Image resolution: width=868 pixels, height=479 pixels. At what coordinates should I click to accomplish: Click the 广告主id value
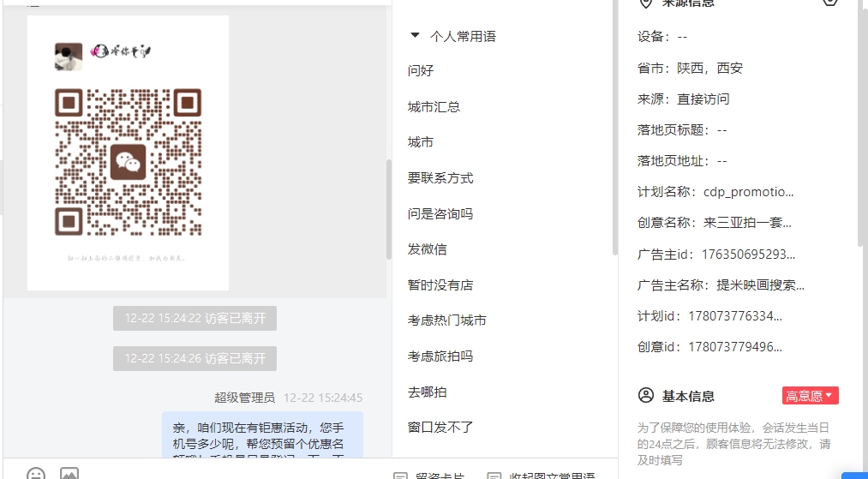(x=748, y=254)
